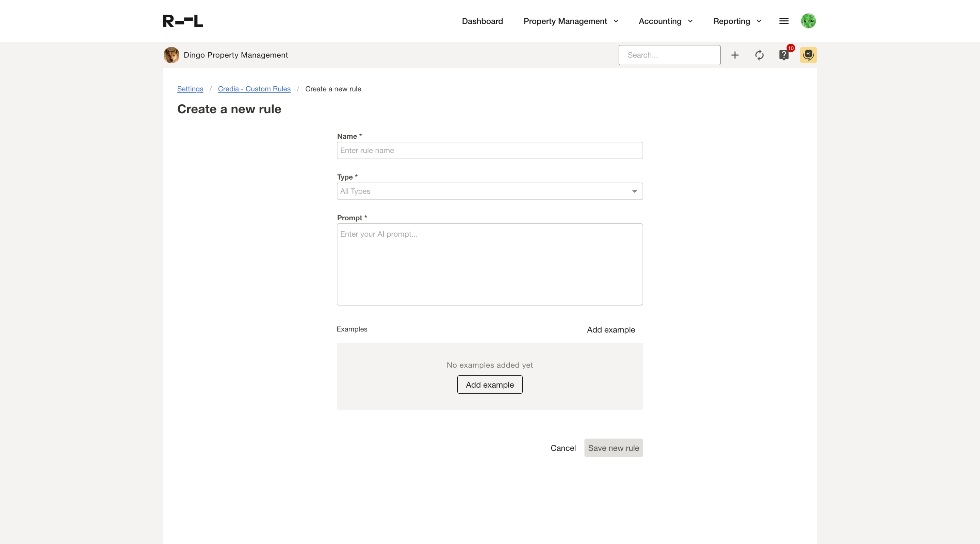Focus the Enter rule name field
The height and width of the screenshot is (544, 980).
coord(490,151)
